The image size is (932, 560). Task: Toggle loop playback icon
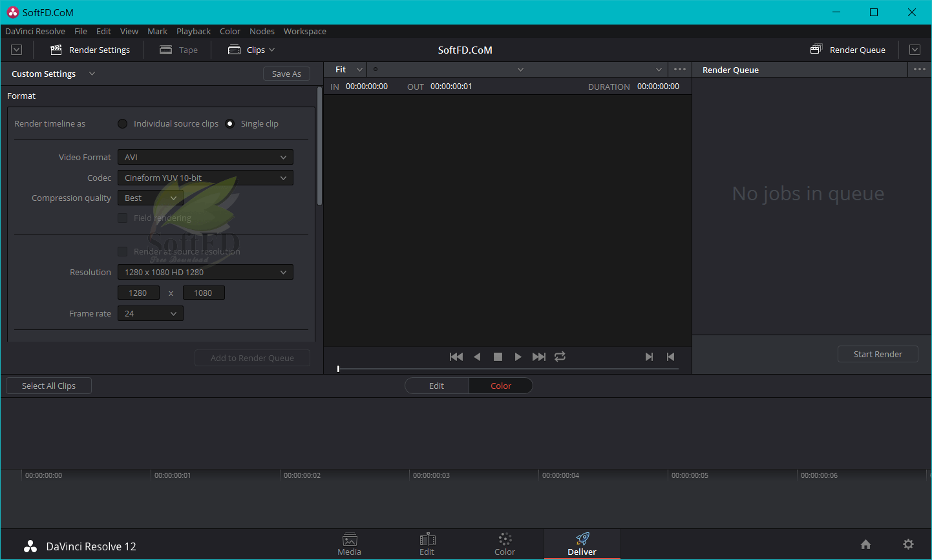point(560,357)
